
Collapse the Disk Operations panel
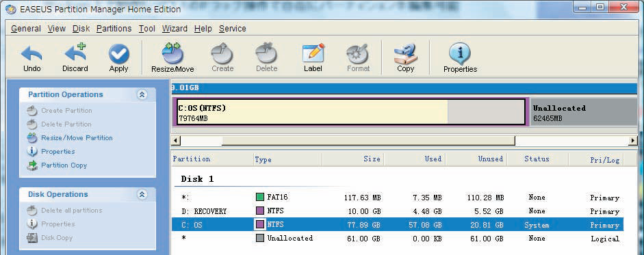(x=142, y=194)
